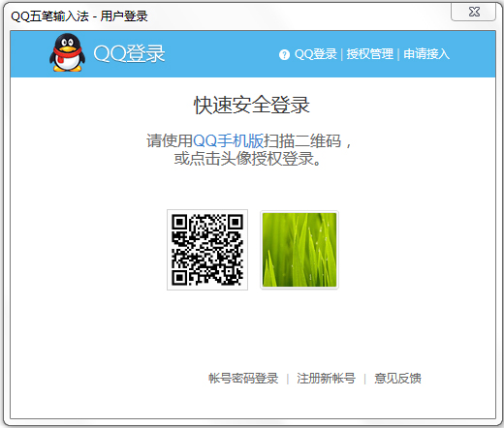Follow the QQ手机版 hyperlink

pos(228,140)
